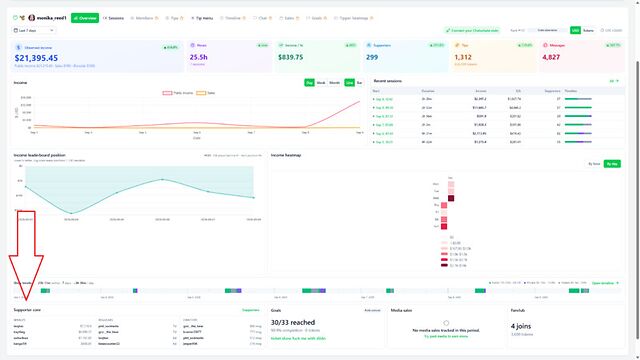The height and width of the screenshot is (360, 640).
Task: Click the Income per hour card icon
Action: click(x=281, y=45)
